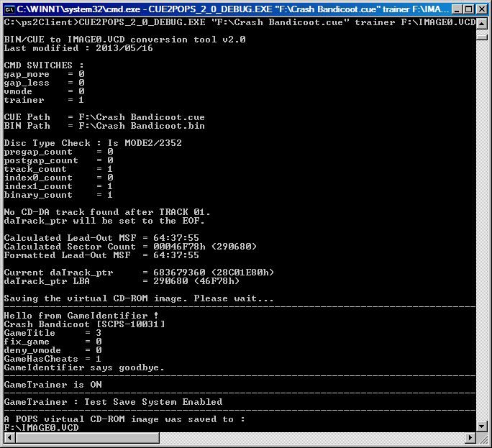Click the 'GameTrainer is ON' line

pyautogui.click(x=53, y=385)
